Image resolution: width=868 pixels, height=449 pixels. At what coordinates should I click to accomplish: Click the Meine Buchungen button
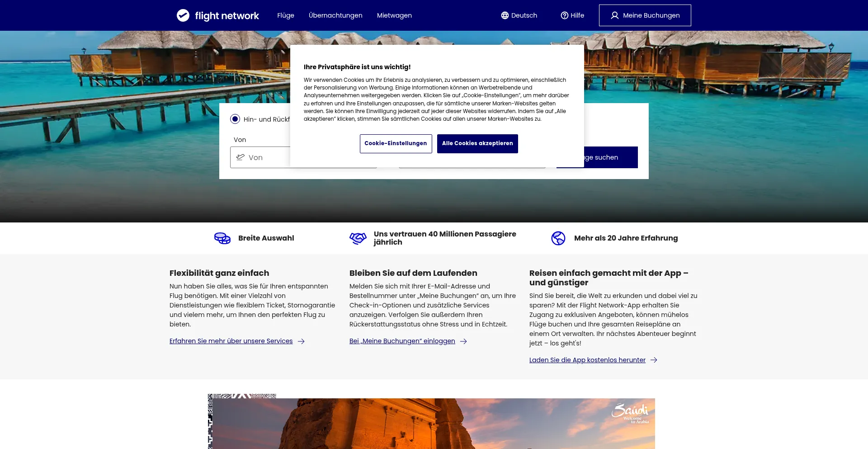pyautogui.click(x=645, y=15)
